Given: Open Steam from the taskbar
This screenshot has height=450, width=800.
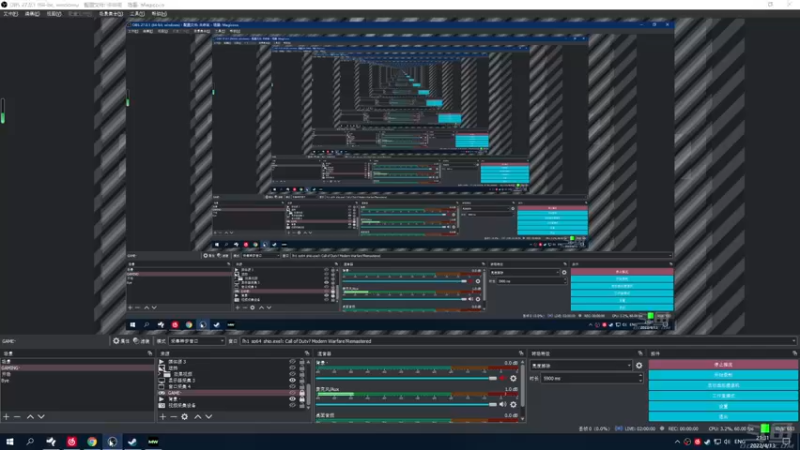Looking at the screenshot, I should pyautogui.click(x=133, y=442).
